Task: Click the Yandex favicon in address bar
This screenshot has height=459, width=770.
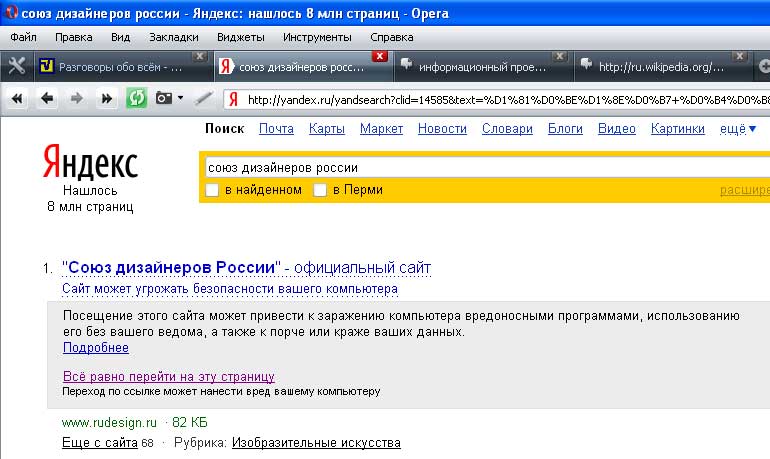Action: [x=233, y=100]
